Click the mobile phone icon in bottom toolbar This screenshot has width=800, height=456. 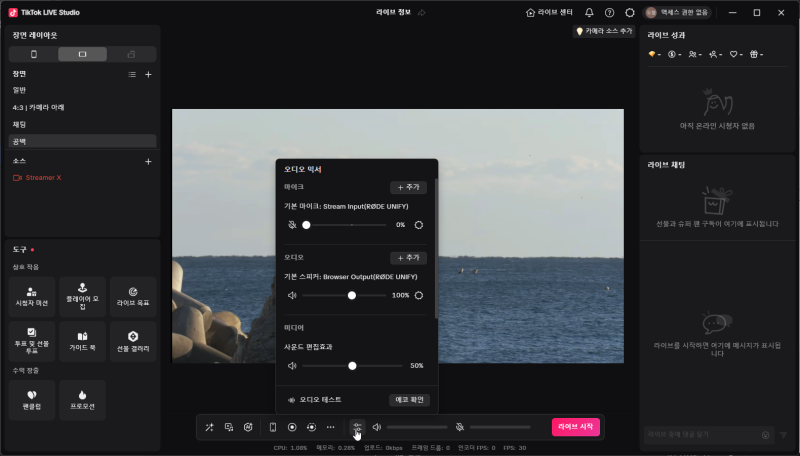click(273, 427)
